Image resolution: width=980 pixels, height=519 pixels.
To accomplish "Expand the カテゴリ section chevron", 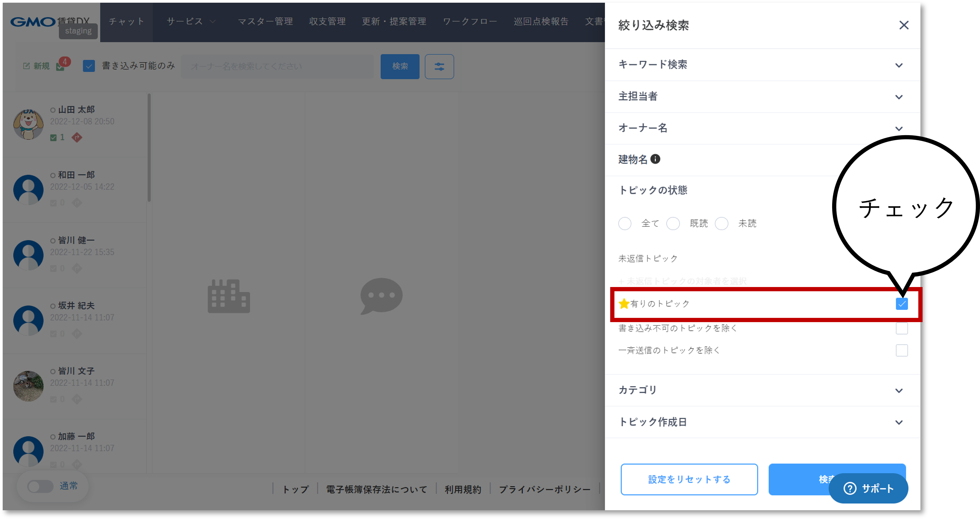I will click(899, 390).
